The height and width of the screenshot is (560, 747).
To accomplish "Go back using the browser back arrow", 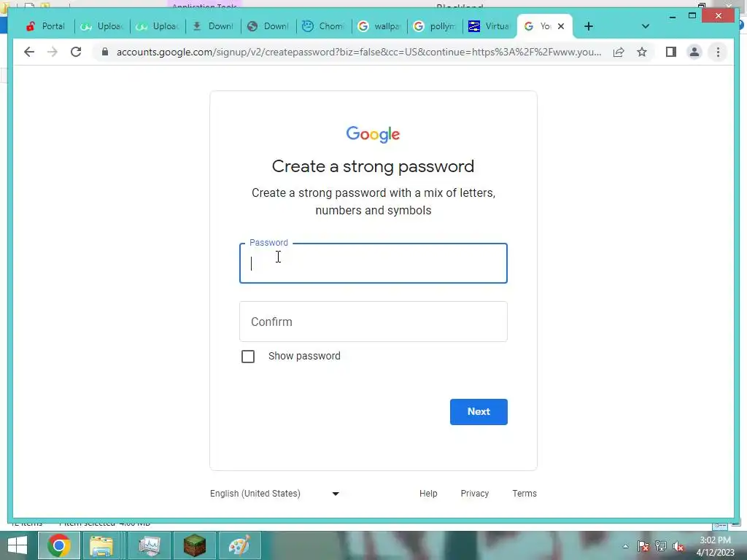I will tap(29, 52).
